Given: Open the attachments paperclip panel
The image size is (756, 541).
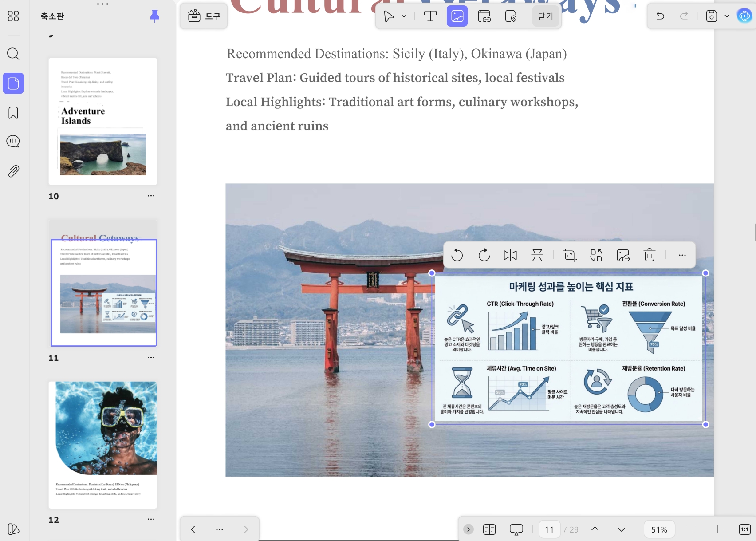Looking at the screenshot, I should (13, 171).
